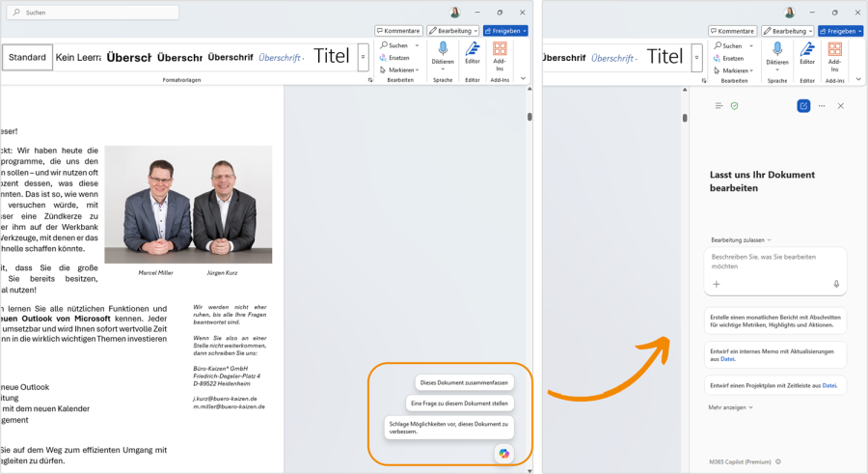Screen dimensions: 868x474
Task: Click Kommentare button in left window
Action: tap(398, 31)
